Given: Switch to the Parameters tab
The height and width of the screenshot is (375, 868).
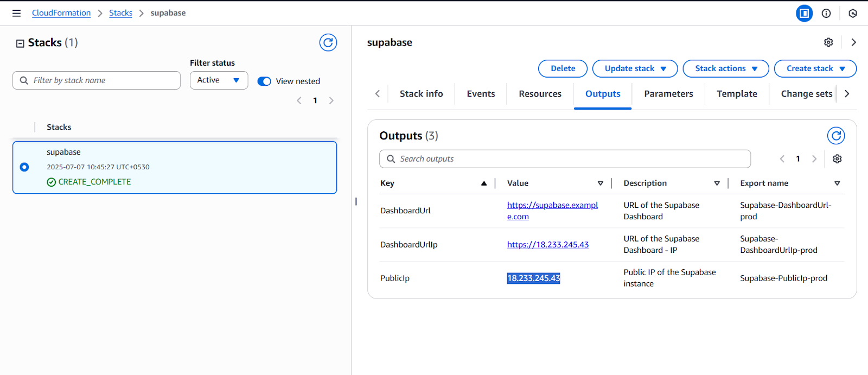Looking at the screenshot, I should click(669, 94).
